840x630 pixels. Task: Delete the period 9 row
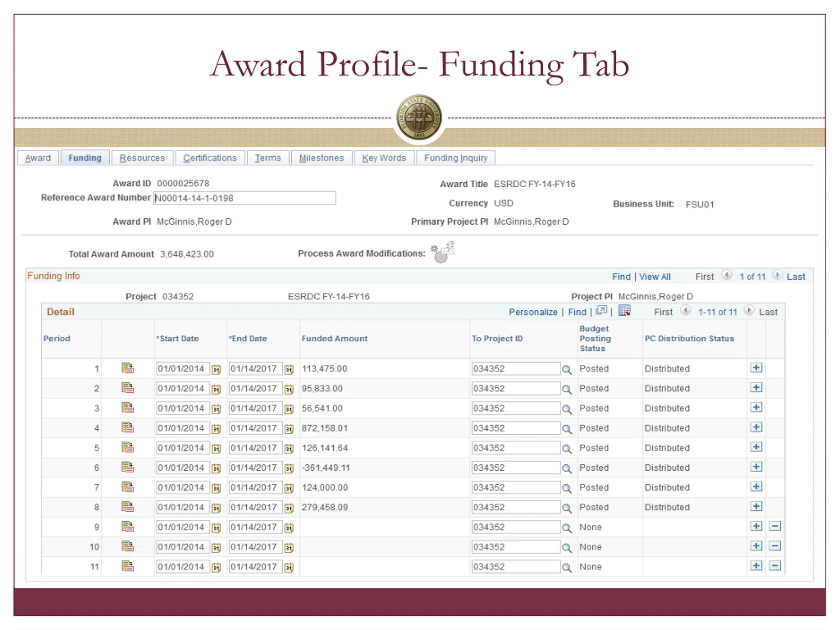tap(775, 526)
